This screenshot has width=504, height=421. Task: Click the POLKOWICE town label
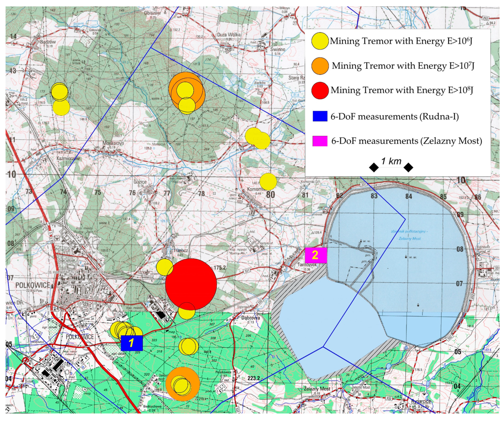[33, 285]
